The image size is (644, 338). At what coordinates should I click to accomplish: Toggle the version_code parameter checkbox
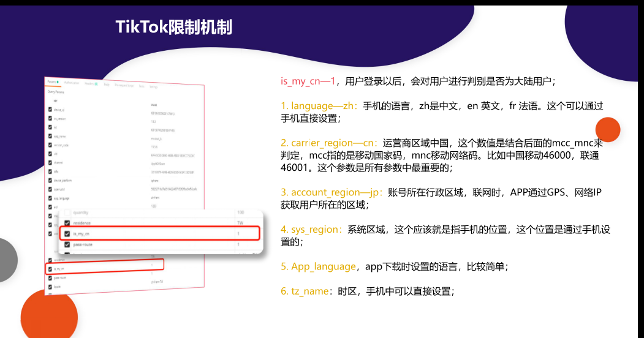click(x=50, y=145)
